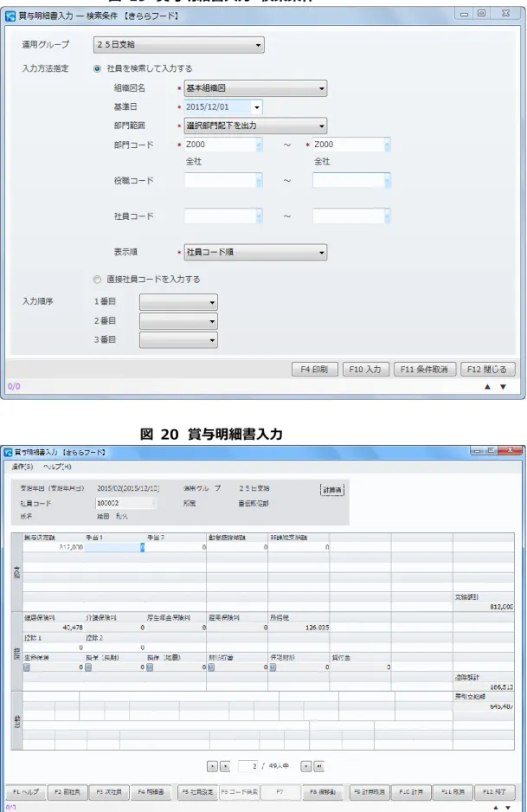The width and height of the screenshot is (527, 812).
Task: Click the F12 終了 function button
Action: click(x=495, y=792)
